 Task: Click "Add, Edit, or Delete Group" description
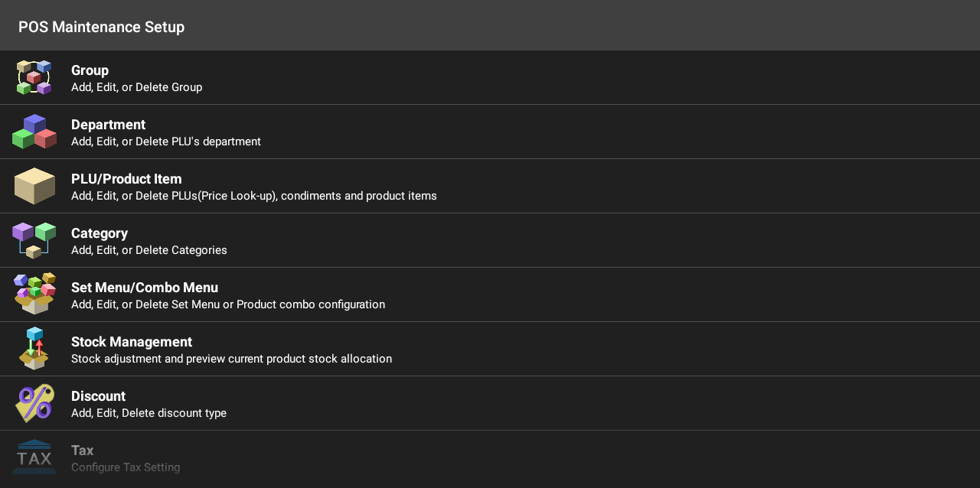136,87
